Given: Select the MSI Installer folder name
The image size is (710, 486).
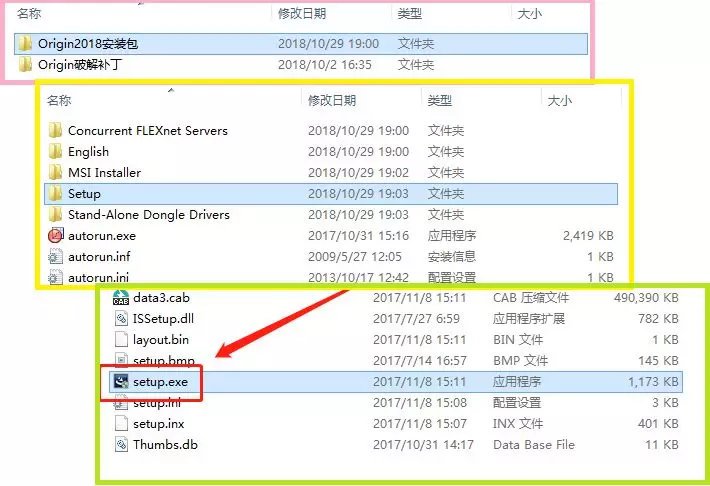Looking at the screenshot, I should 104,173.
